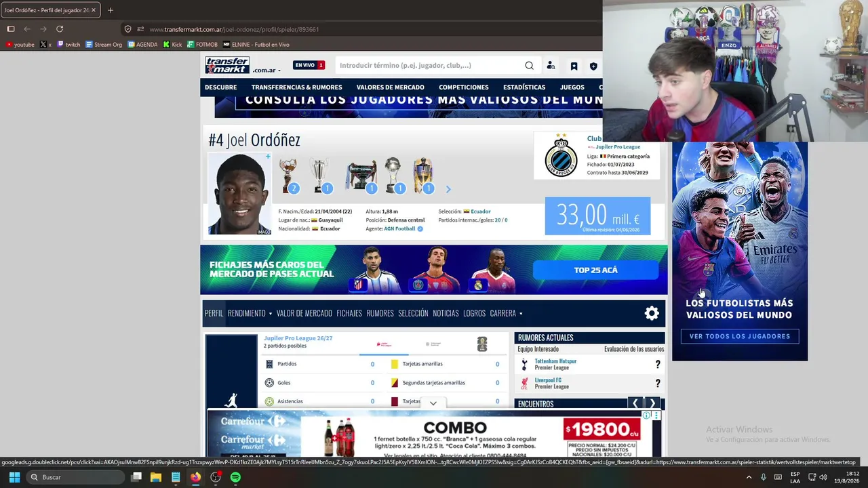
Task: Click the silver cup trophy icon
Action: [x=320, y=176]
